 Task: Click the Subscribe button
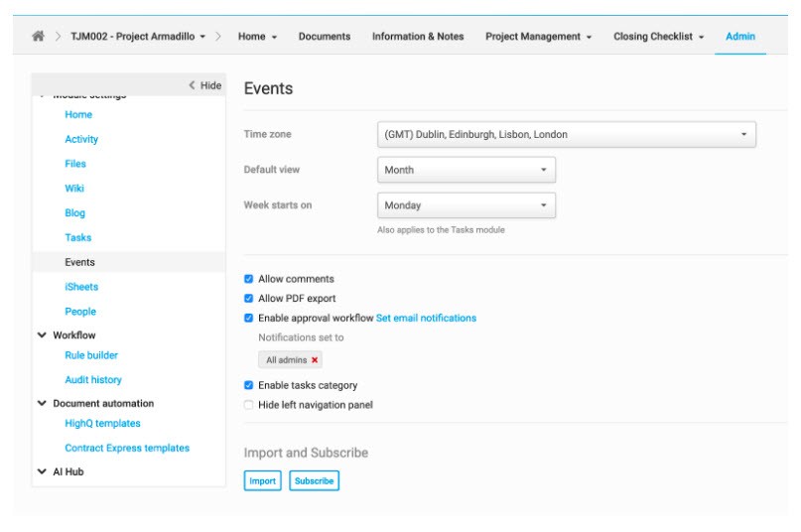pos(314,481)
